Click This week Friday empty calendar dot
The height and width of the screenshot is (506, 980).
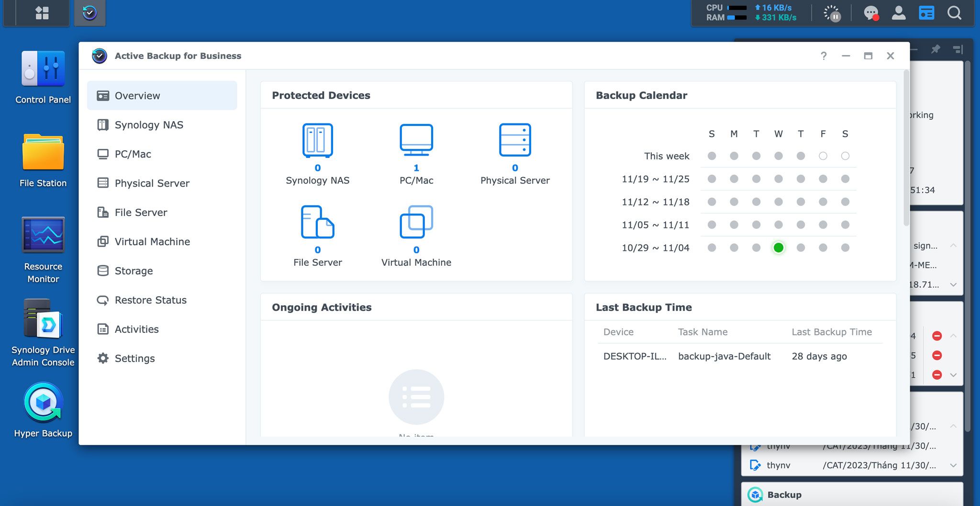coord(823,156)
